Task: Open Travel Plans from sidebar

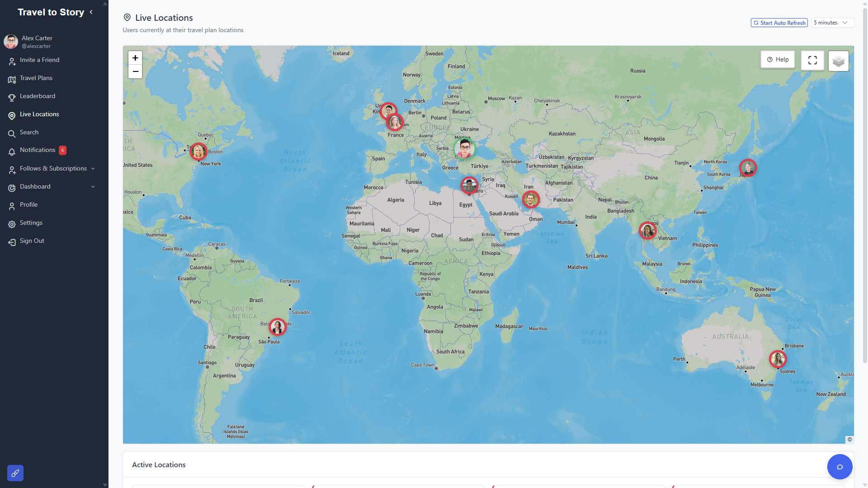Action: (36, 78)
